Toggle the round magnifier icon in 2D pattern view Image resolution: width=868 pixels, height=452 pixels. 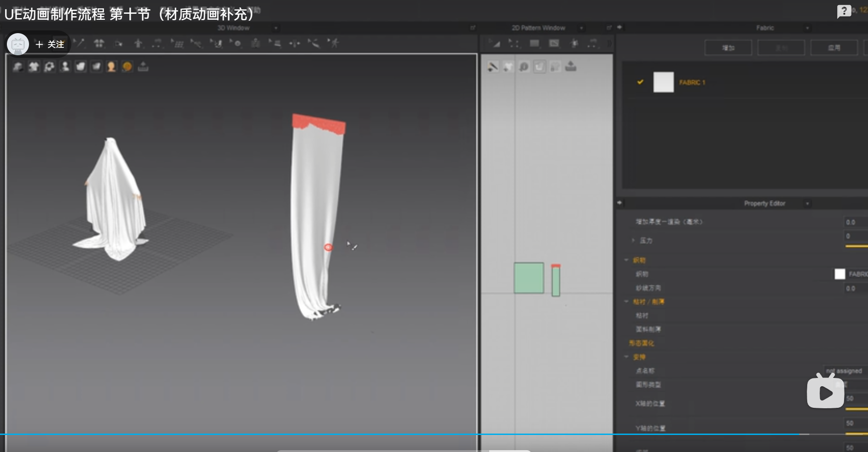[x=524, y=67]
